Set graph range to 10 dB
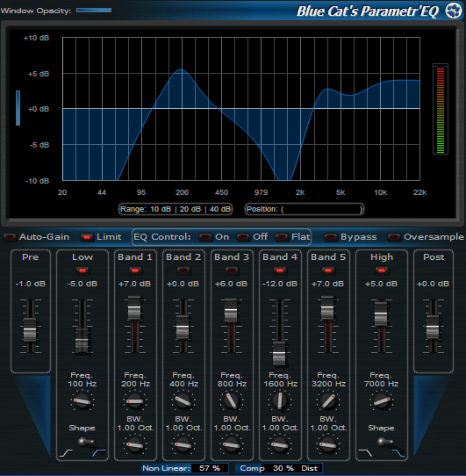The height and width of the screenshot is (476, 466). point(161,209)
